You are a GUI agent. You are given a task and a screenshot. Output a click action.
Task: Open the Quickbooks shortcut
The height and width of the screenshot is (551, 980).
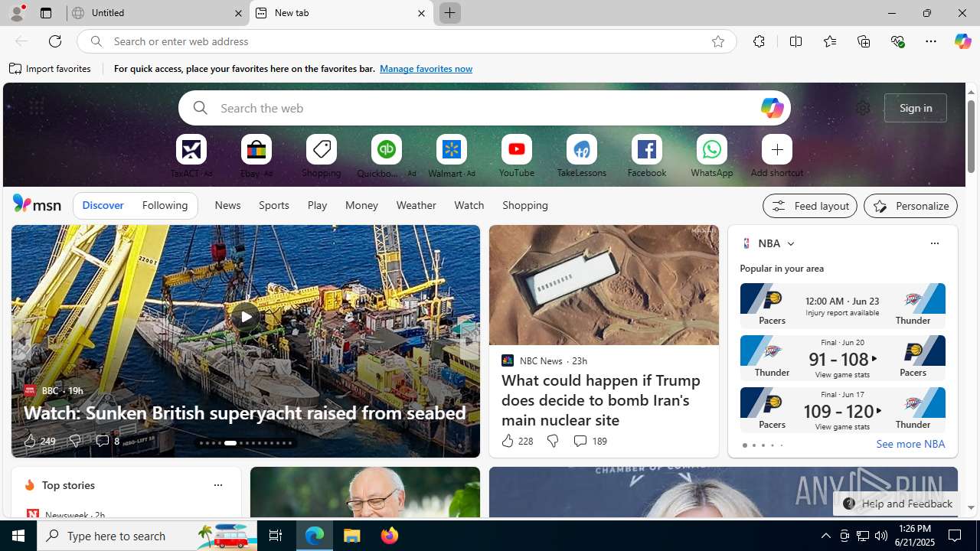pyautogui.click(x=387, y=155)
